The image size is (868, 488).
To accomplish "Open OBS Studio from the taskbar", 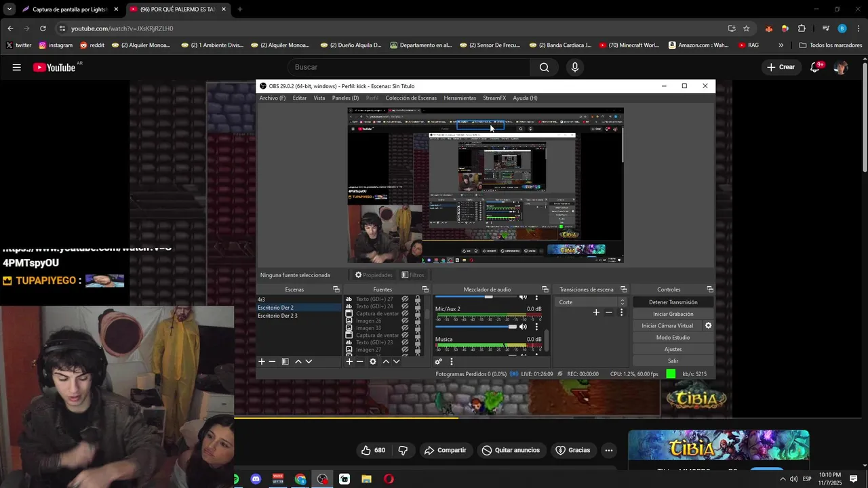I will click(322, 479).
